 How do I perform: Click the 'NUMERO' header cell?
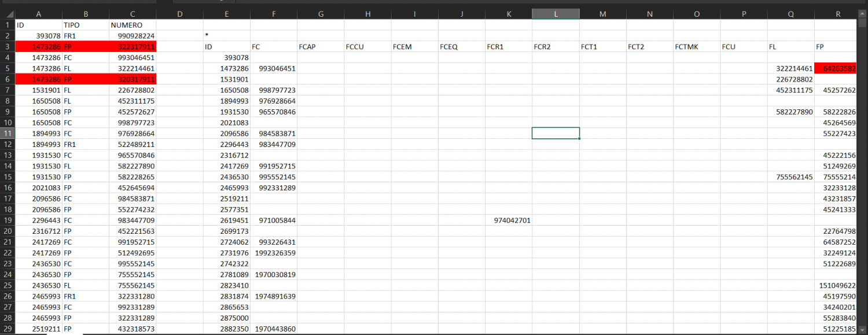point(133,25)
